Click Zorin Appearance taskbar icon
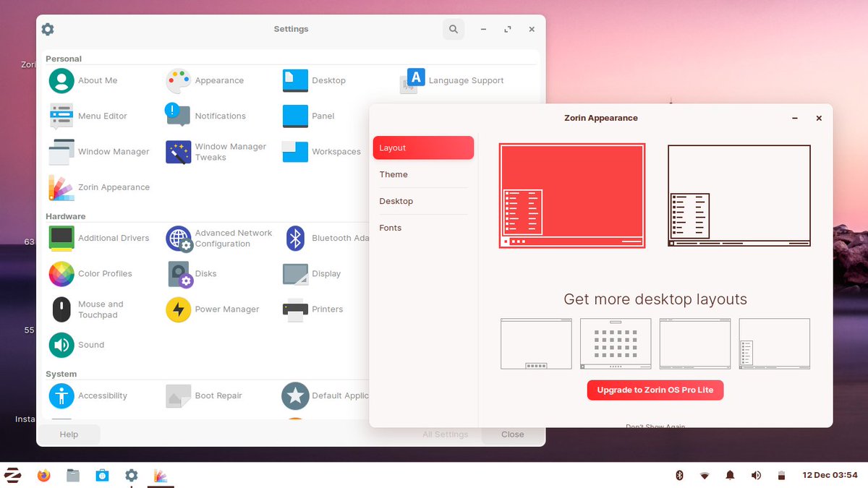This screenshot has width=868, height=488. tap(160, 475)
